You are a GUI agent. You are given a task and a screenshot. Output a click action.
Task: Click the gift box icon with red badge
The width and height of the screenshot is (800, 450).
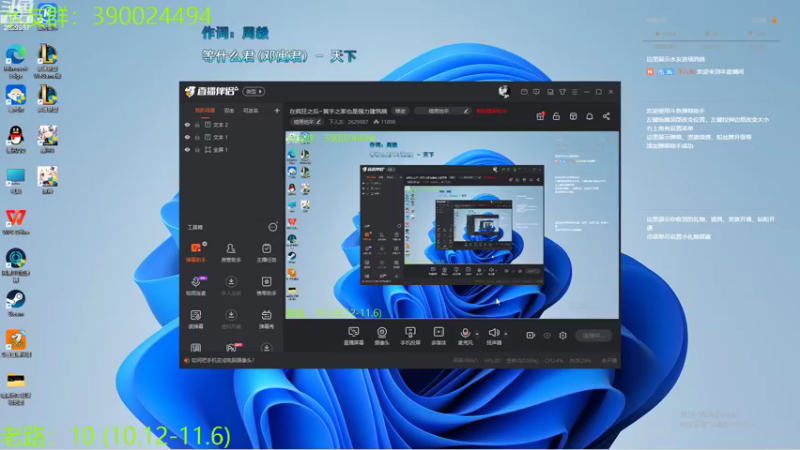pos(540,116)
